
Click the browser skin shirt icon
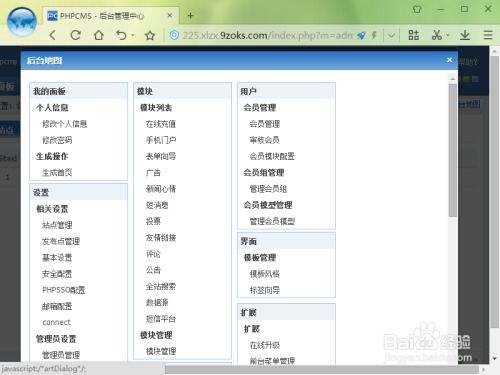tap(417, 9)
